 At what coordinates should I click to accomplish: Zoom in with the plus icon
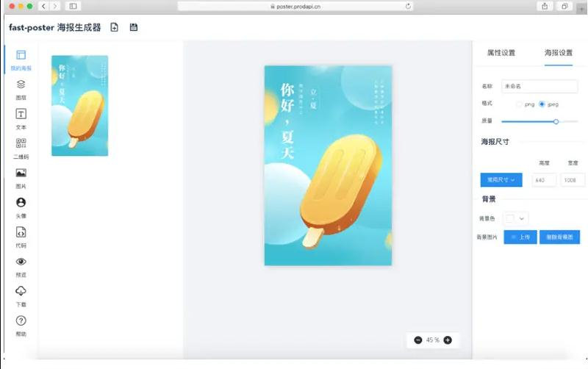(x=448, y=340)
